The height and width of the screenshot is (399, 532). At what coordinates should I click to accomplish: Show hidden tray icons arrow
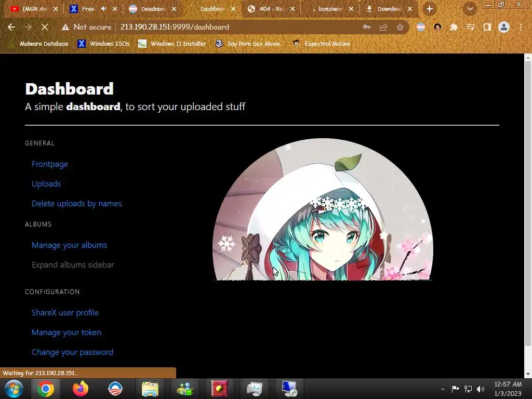(443, 389)
